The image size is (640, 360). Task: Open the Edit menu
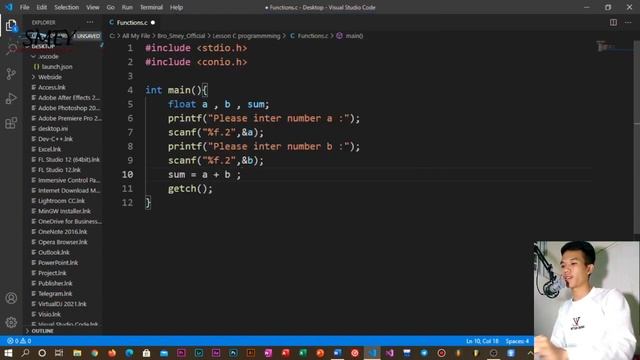42,7
